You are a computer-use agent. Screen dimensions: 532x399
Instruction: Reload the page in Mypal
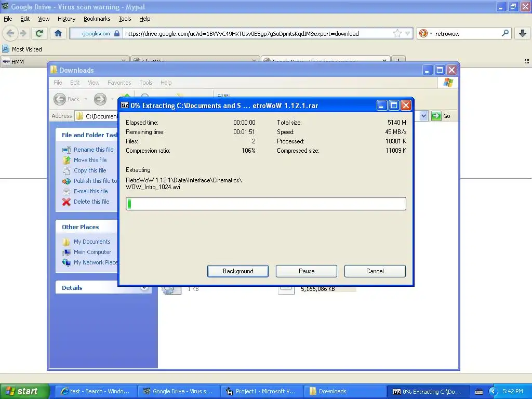click(x=39, y=33)
